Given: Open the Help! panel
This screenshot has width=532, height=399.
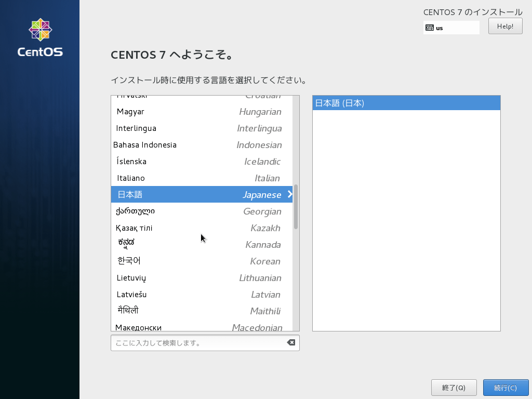Looking at the screenshot, I should pyautogui.click(x=504, y=26).
